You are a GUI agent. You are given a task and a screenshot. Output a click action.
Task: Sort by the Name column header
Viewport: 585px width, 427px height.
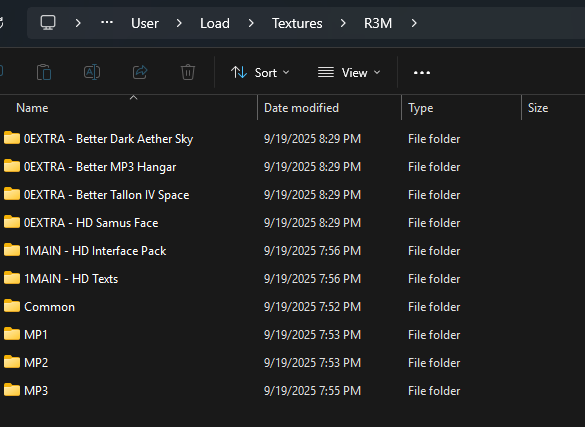[x=32, y=108]
